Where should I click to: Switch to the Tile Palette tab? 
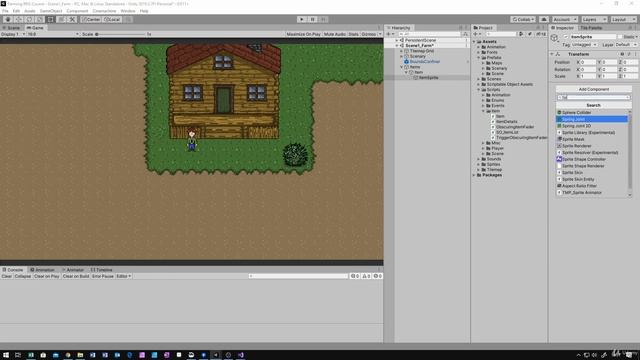click(591, 28)
